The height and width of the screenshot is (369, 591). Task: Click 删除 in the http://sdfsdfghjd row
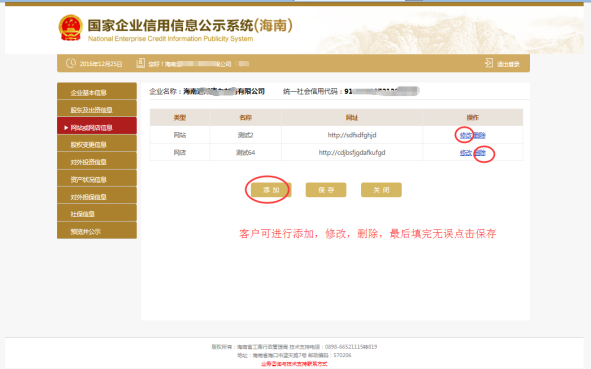pyautogui.click(x=479, y=135)
